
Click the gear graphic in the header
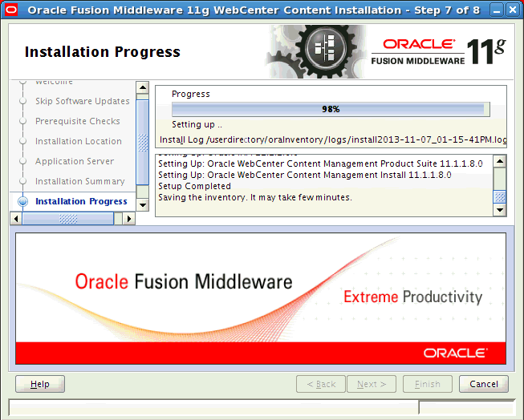(318, 52)
